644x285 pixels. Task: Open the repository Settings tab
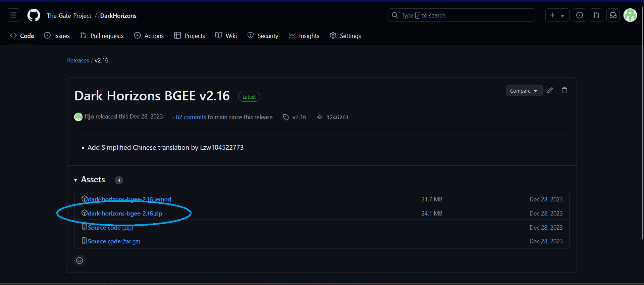click(x=345, y=36)
